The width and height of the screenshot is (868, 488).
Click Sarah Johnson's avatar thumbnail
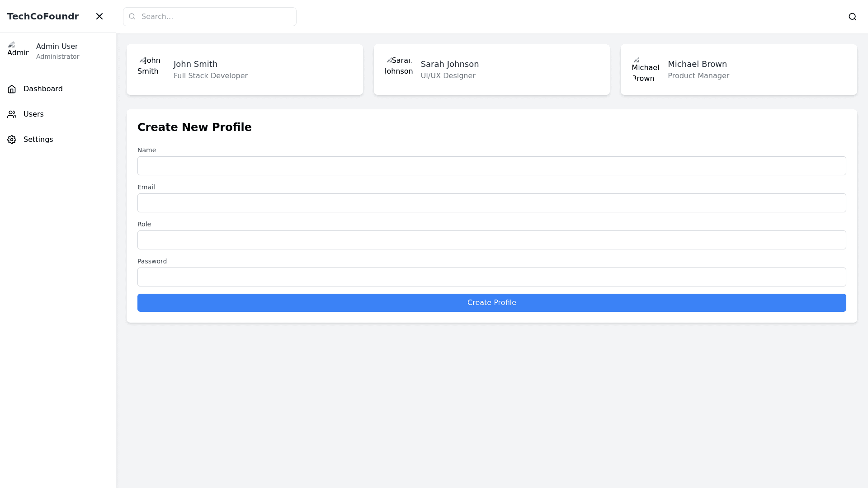click(x=399, y=66)
